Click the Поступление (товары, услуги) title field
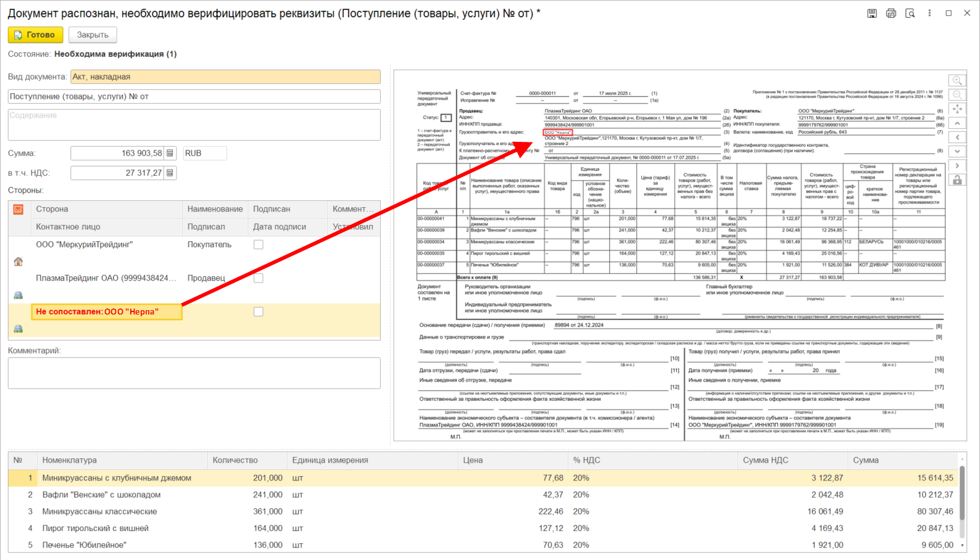 [194, 96]
